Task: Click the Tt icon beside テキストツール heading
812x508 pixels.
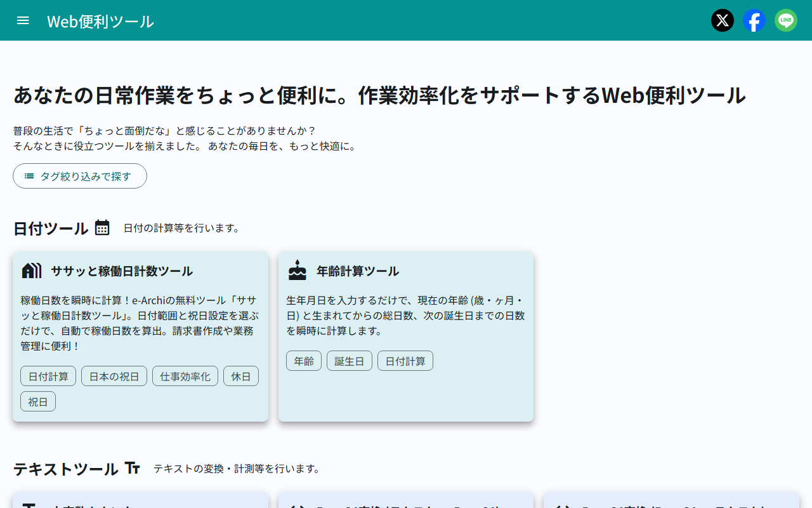Action: (x=131, y=468)
